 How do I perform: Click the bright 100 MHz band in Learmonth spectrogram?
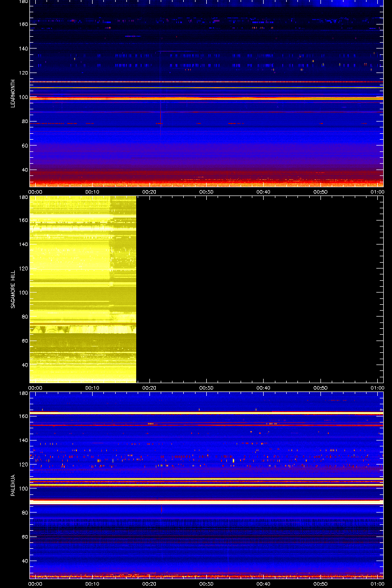pyautogui.click(x=206, y=98)
